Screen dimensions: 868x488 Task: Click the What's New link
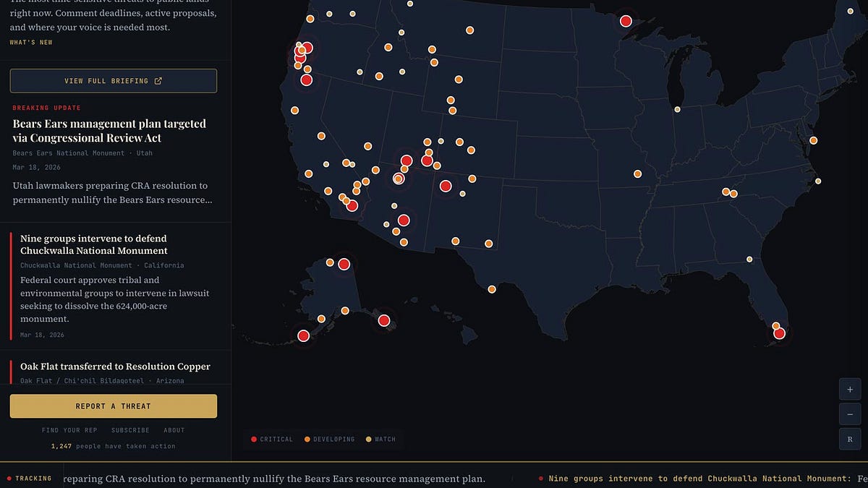pos(31,43)
